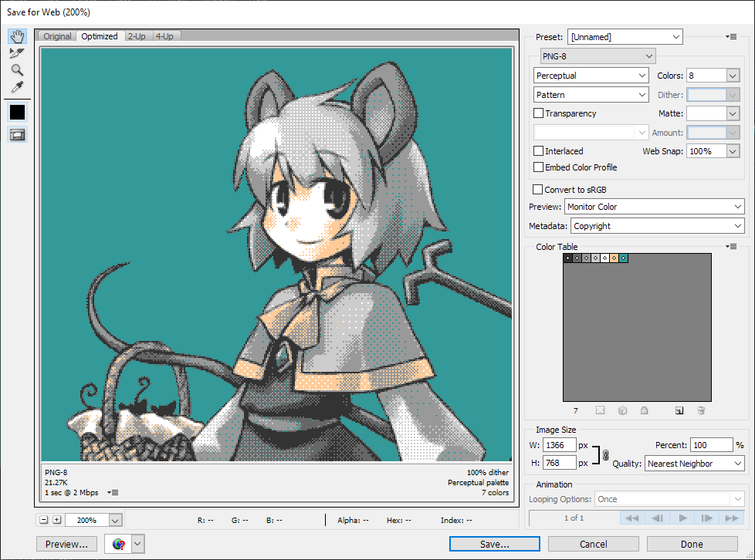Click the Web Snap value field
Screen dimensions: 755x560
point(706,151)
